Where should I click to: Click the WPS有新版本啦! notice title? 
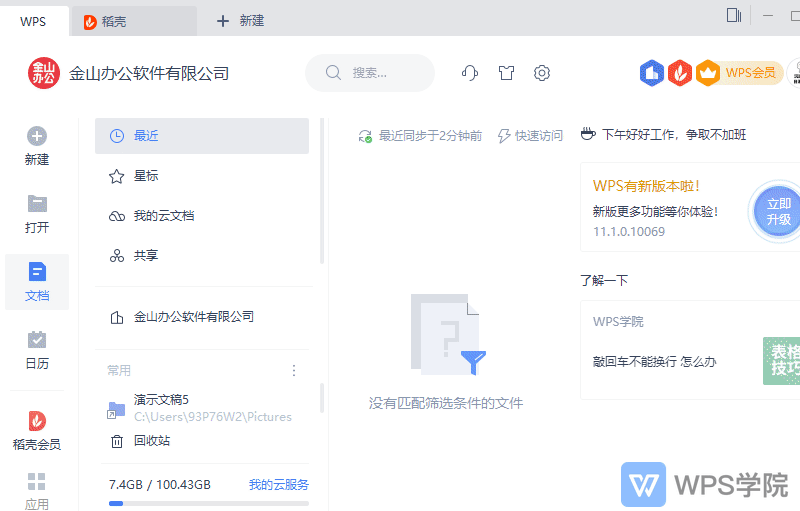coord(646,186)
